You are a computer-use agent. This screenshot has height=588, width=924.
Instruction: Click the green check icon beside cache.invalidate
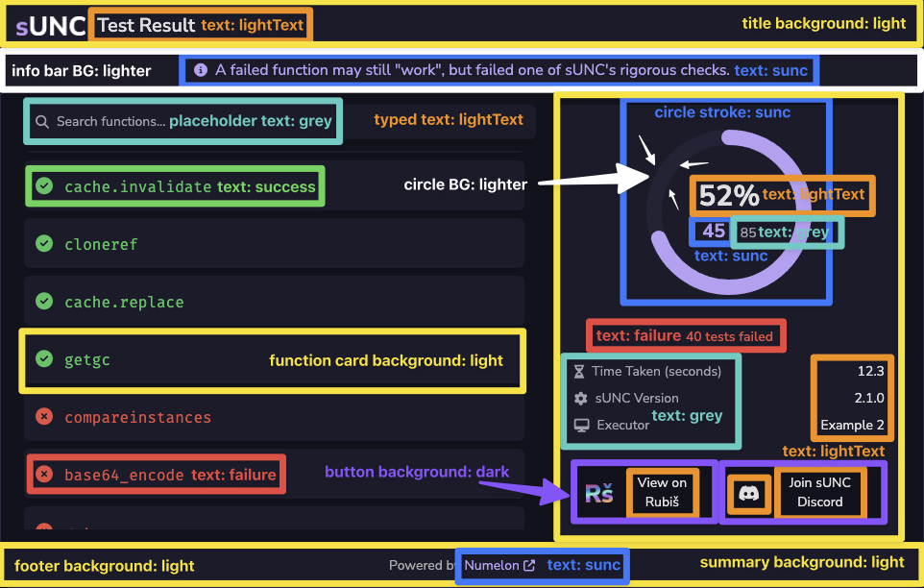tap(44, 186)
